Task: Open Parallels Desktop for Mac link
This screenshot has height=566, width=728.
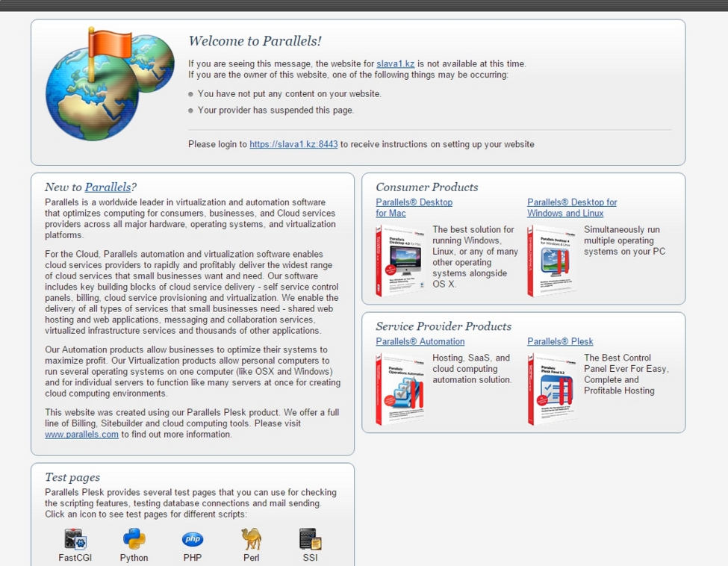Action: pyautogui.click(x=414, y=208)
